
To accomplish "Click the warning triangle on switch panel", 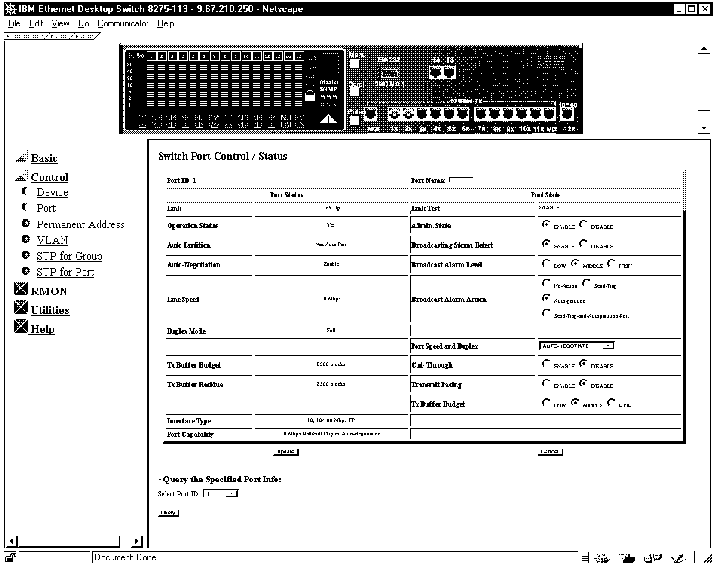I will 329,118.
